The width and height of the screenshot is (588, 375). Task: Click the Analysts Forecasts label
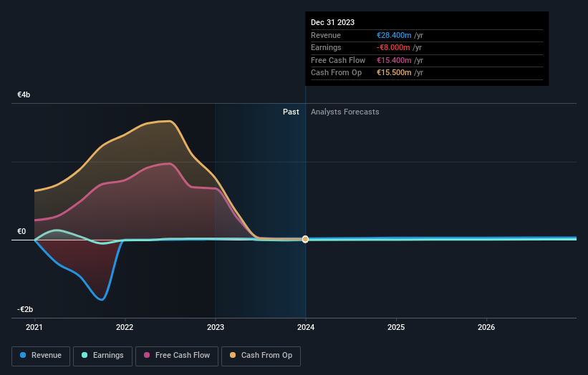coord(345,112)
